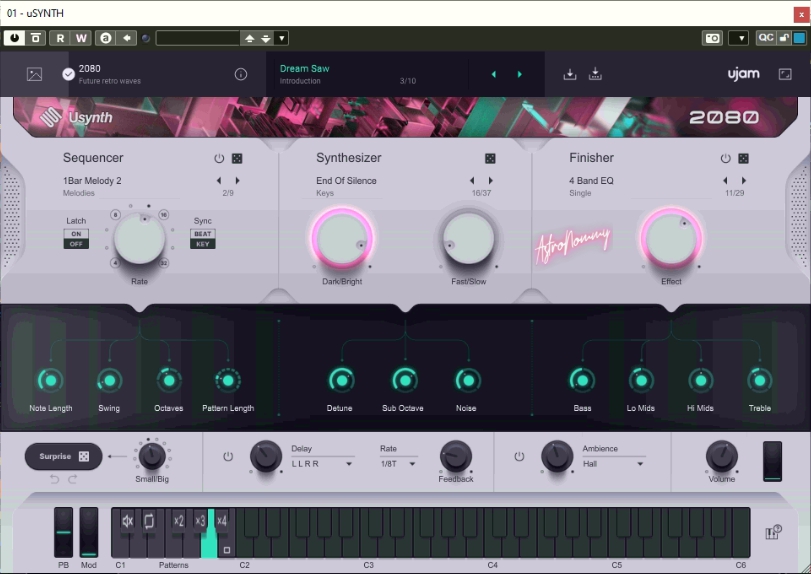Image resolution: width=811 pixels, height=574 pixels.
Task: Toggle the Sequencer power button
Action: pyautogui.click(x=219, y=159)
